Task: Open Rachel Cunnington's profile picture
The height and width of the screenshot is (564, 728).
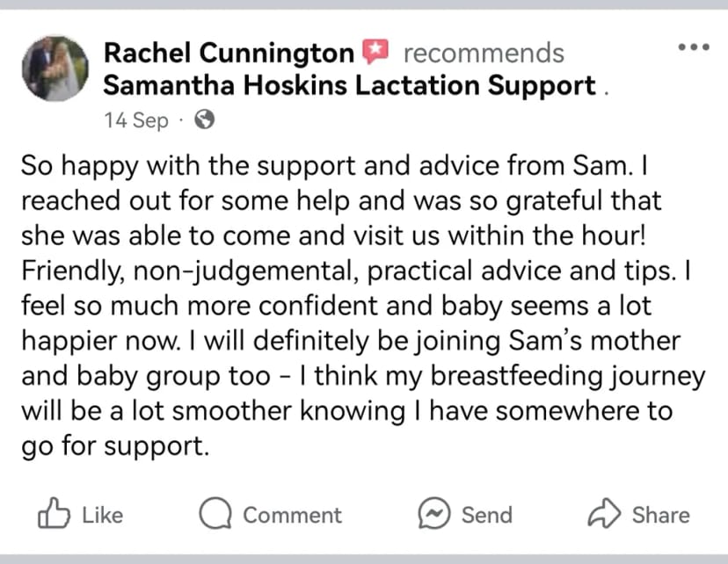Action: point(55,69)
